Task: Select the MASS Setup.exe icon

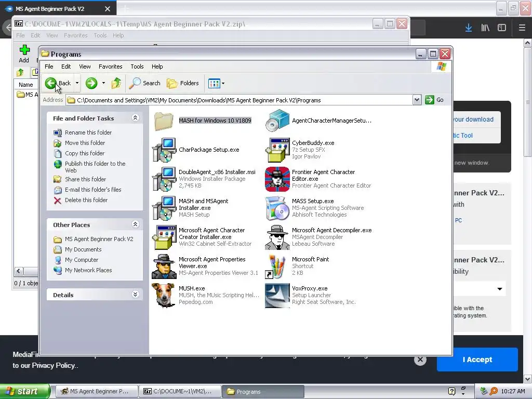Action: tap(277, 208)
